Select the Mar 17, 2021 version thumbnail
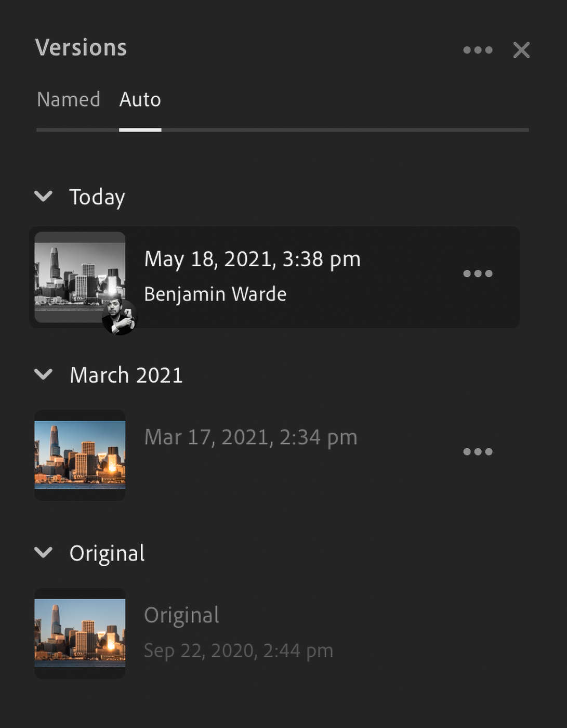The width and height of the screenshot is (567, 728). click(x=80, y=455)
